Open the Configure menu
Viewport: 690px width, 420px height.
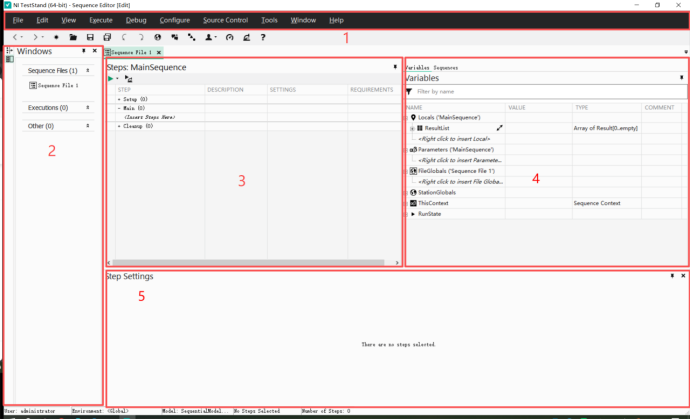pos(175,20)
